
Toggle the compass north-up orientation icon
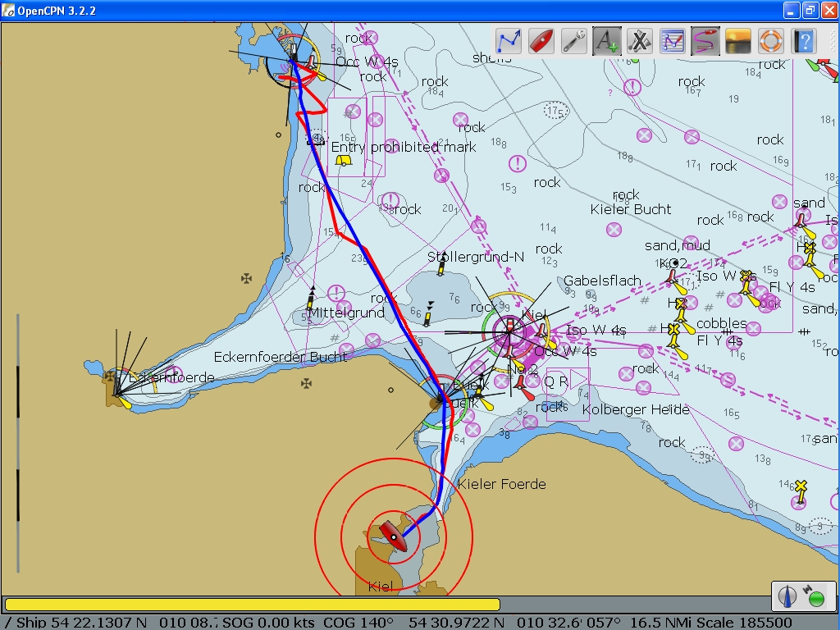click(788, 596)
